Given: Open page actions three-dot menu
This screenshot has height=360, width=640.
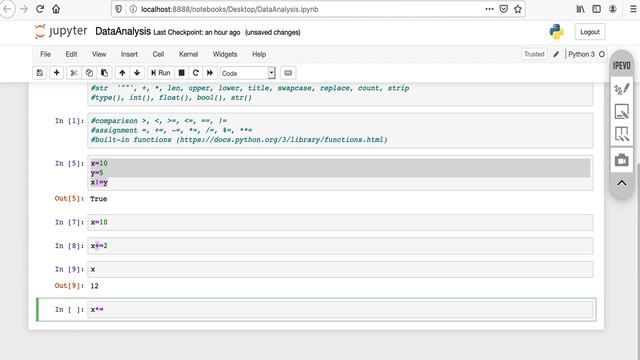Looking at the screenshot, I should 489,9.
